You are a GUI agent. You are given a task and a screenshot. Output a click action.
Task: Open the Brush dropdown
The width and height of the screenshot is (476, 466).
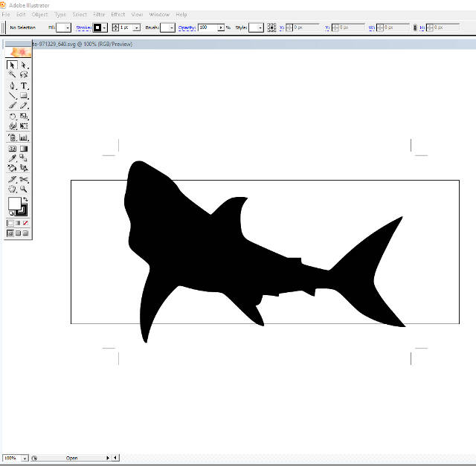[x=172, y=27]
